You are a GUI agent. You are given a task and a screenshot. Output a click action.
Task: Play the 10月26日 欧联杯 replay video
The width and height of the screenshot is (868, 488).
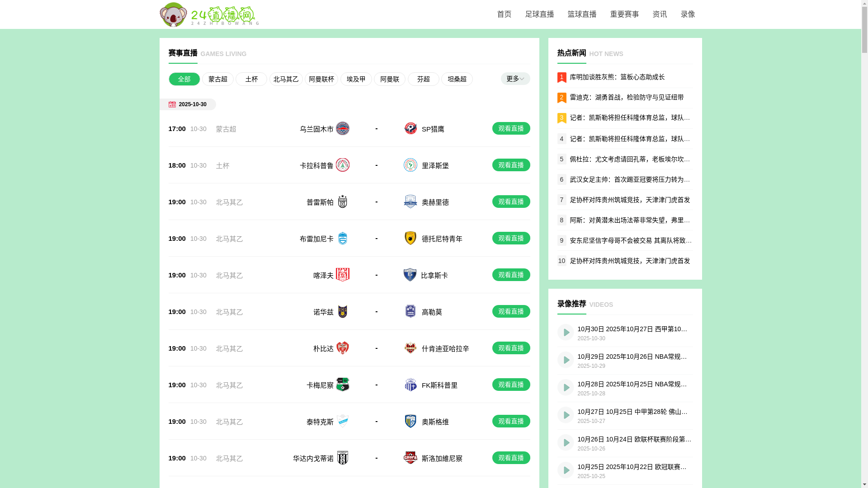point(566,443)
